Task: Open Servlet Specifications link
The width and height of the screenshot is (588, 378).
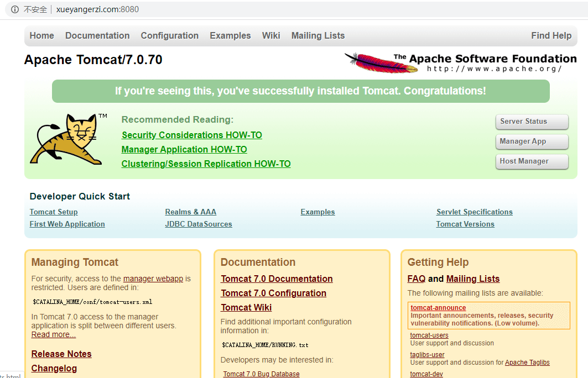Action: click(x=475, y=212)
